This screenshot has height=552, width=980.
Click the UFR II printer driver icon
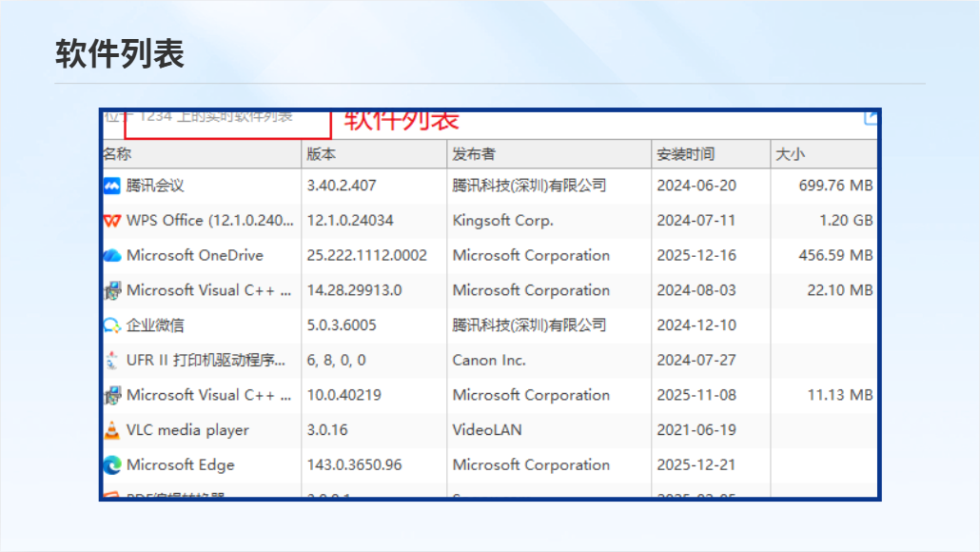(112, 361)
